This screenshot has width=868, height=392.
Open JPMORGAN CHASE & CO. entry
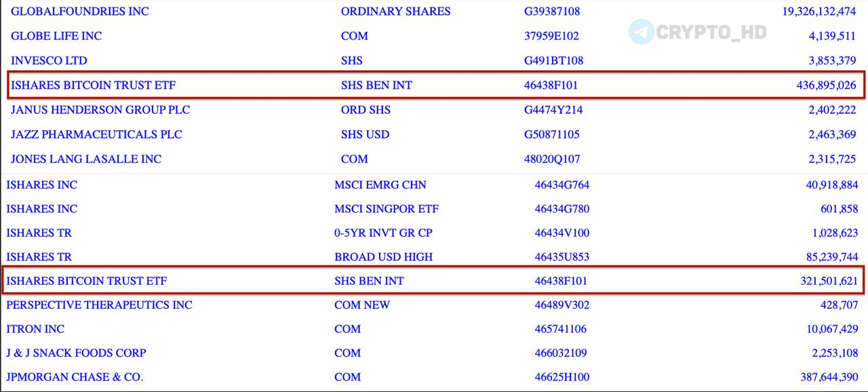click(75, 377)
